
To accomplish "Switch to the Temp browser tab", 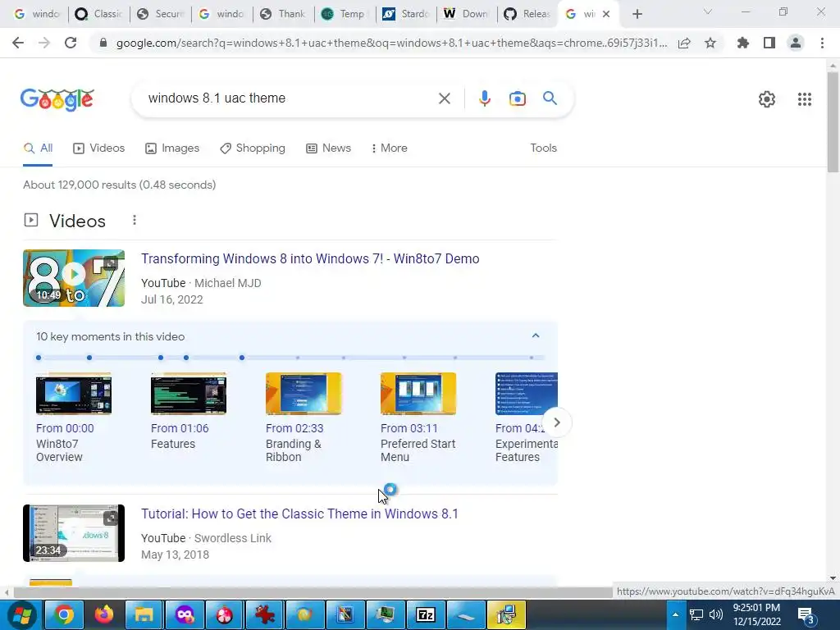I will [x=345, y=14].
